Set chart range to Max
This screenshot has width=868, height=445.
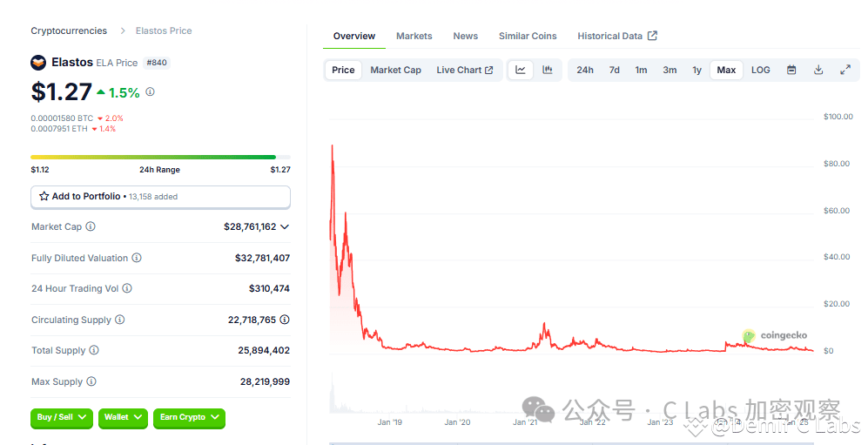726,70
